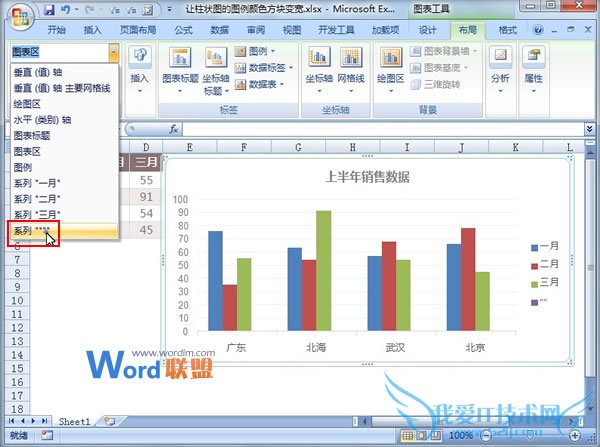Open the Format (格式) chart tools tab
This screenshot has height=447, width=600.
pyautogui.click(x=508, y=30)
